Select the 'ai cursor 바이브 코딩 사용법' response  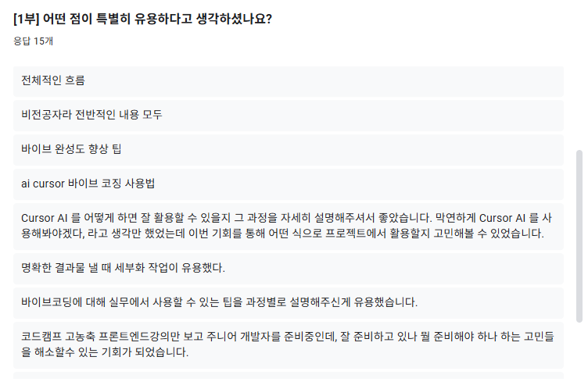coord(289,184)
